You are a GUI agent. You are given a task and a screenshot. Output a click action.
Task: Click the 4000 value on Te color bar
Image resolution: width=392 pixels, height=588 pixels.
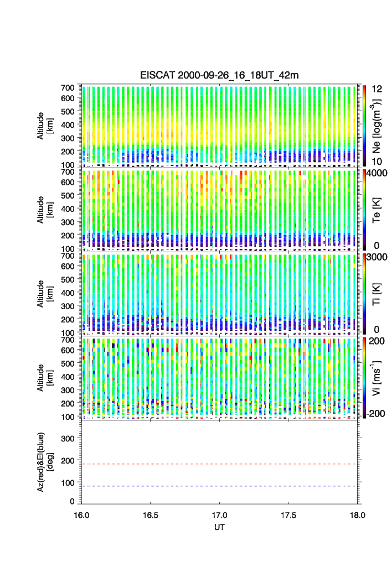tap(379, 173)
